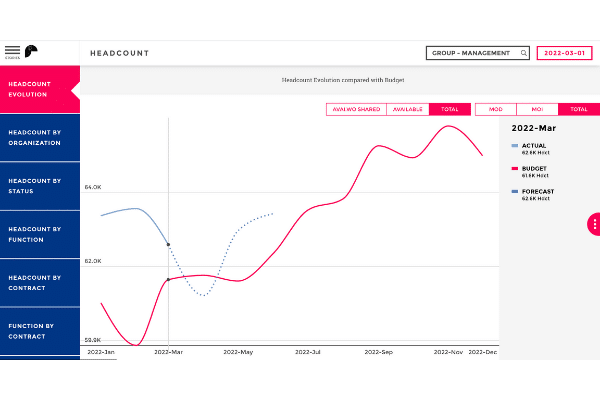
Task: Open the 2022-03-01 date picker
Action: coord(564,53)
